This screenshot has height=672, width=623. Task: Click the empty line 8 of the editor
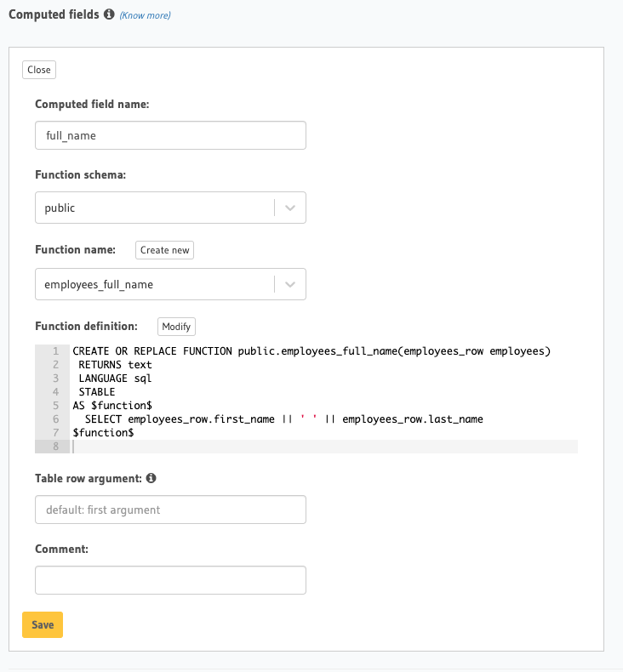click(x=323, y=447)
